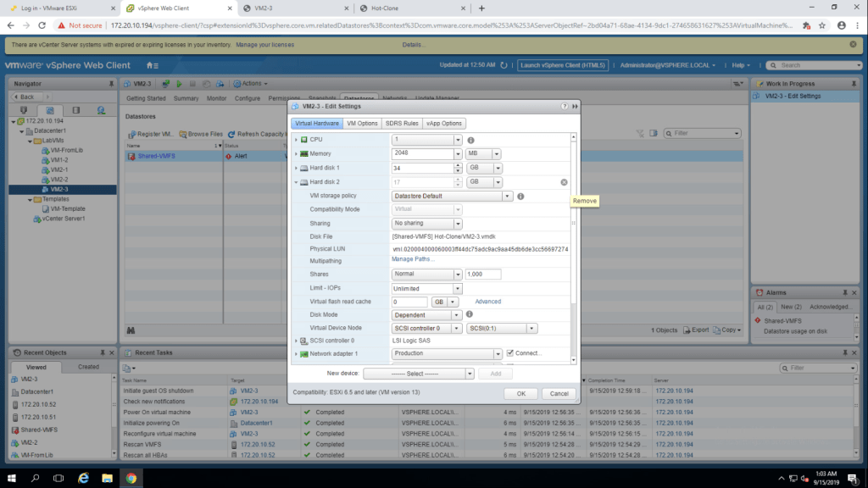Collapse the Hard disk 2 section
868x488 pixels.
296,182
